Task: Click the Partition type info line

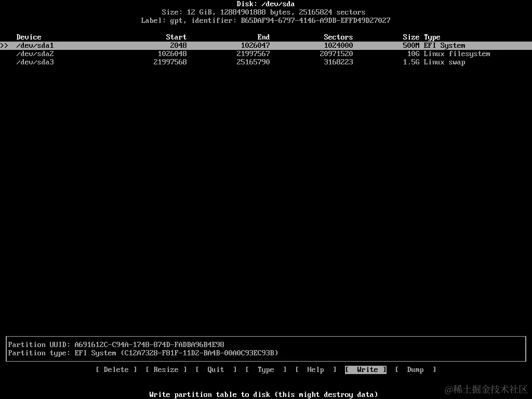Action: click(143, 353)
